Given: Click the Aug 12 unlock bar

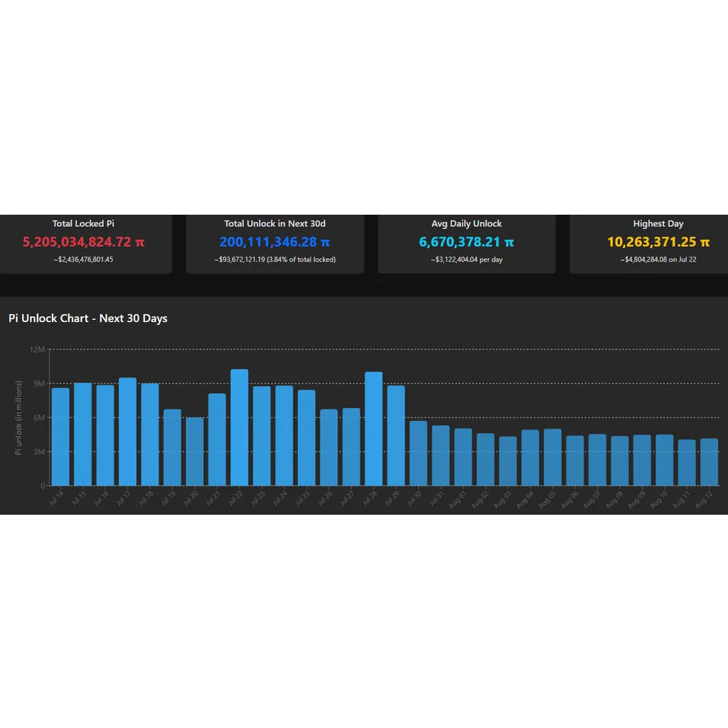Looking at the screenshot, I should pos(709,462).
